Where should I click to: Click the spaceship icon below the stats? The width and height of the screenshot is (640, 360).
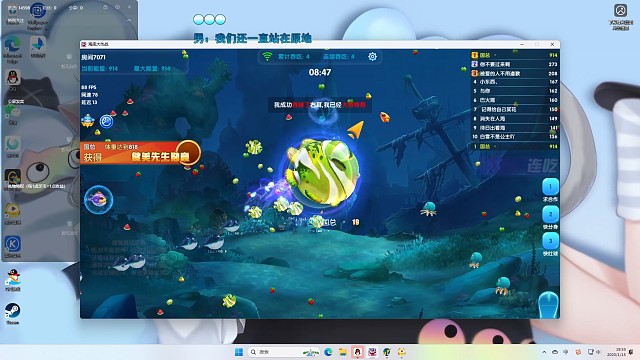88,121
